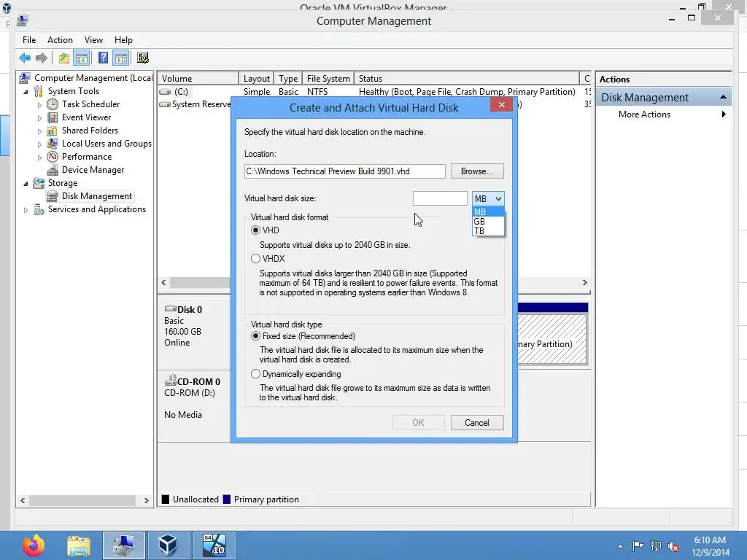Click the Cancel button in dialog
The width and height of the screenshot is (747, 560).
click(477, 423)
